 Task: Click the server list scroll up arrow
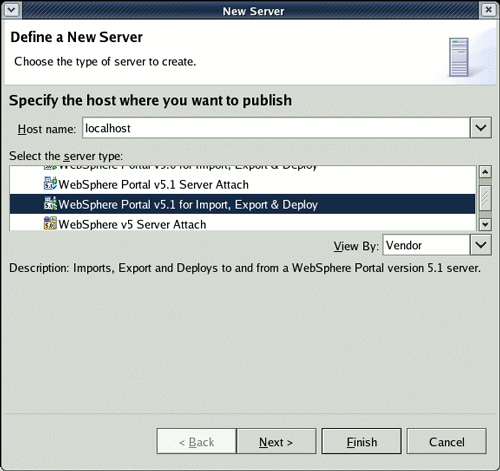[485, 172]
